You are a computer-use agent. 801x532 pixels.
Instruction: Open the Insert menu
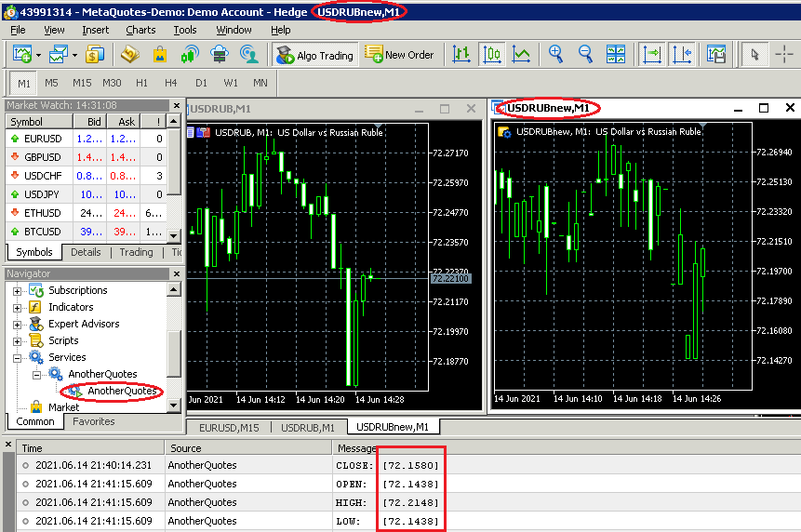click(x=96, y=30)
